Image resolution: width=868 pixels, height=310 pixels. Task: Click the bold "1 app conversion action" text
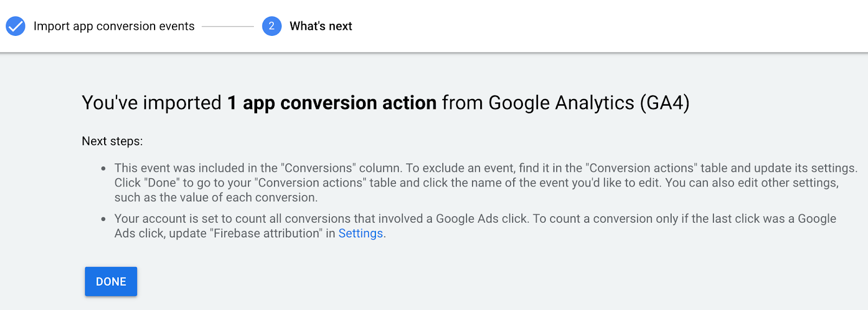coord(331,103)
